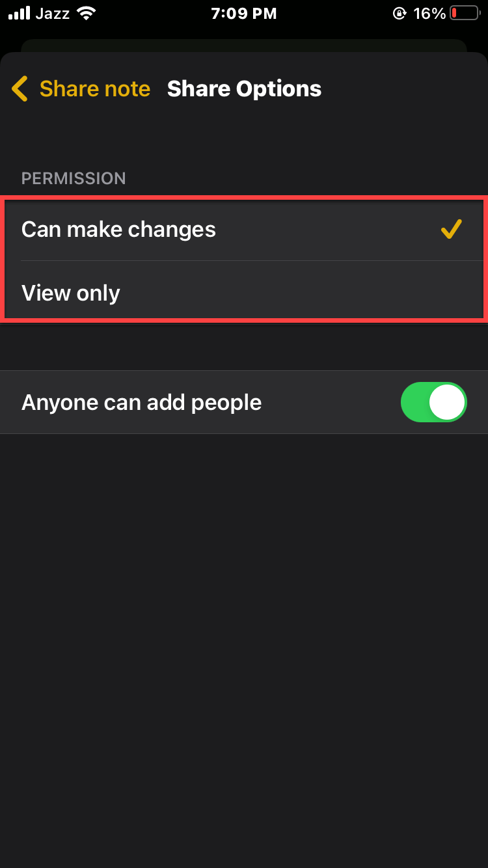Tap empty area below Anyone can add people
This screenshot has height=868, width=488.
coord(244,651)
